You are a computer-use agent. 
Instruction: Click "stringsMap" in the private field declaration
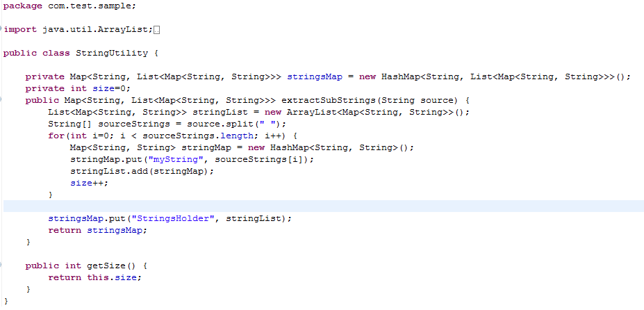pos(315,76)
